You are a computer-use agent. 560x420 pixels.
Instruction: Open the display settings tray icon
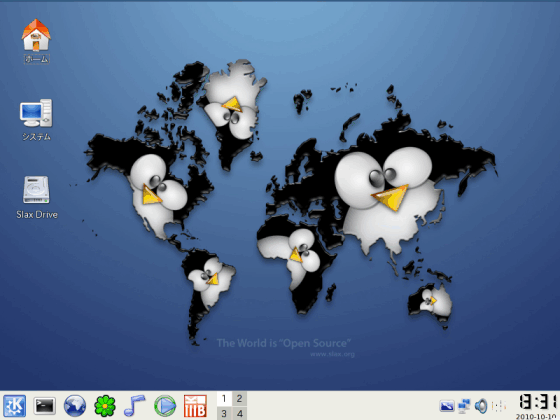coord(446,406)
